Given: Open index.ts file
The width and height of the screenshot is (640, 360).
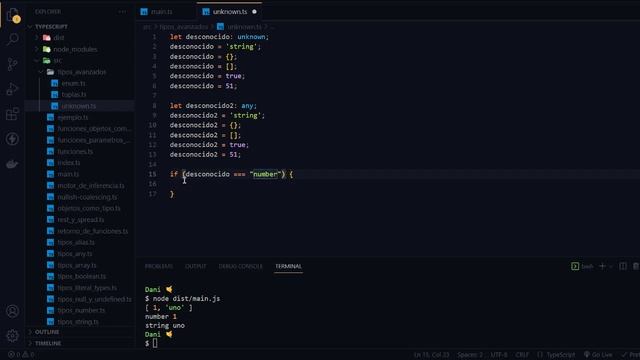Looking at the screenshot, I should click(x=69, y=163).
